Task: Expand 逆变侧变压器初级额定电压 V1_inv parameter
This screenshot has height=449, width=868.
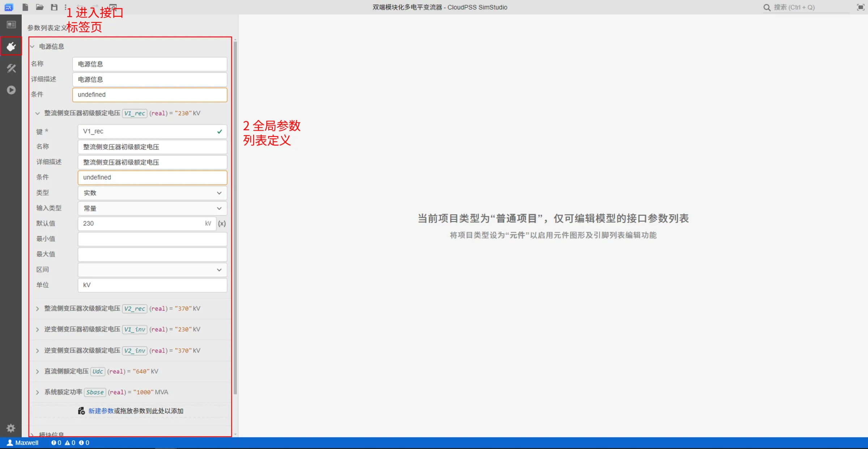Action: [37, 330]
